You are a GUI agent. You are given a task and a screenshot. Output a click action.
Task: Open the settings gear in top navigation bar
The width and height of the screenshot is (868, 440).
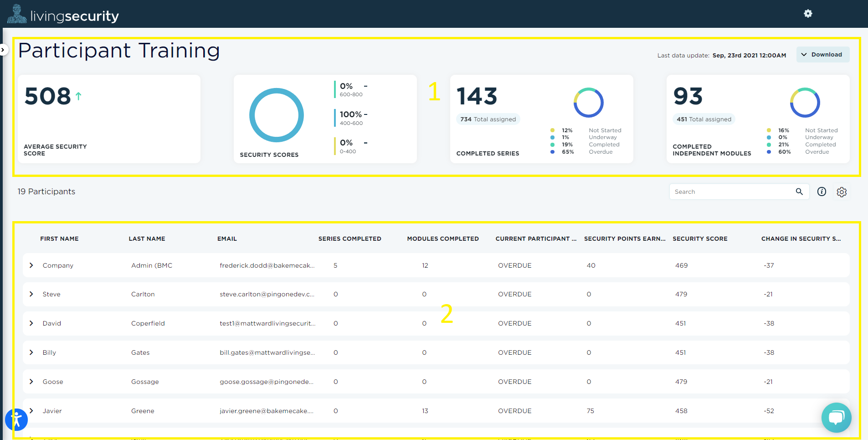(808, 14)
